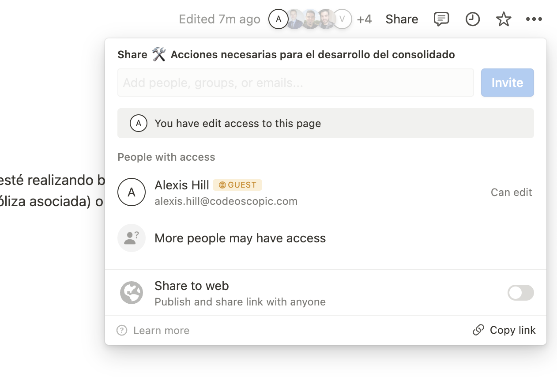Click the unknown person icon for more access

(132, 238)
